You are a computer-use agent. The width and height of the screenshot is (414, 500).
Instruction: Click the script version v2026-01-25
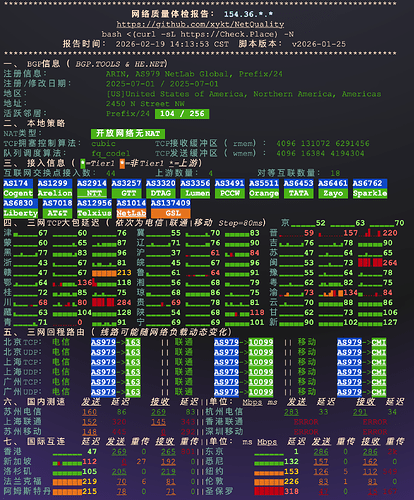319,44
